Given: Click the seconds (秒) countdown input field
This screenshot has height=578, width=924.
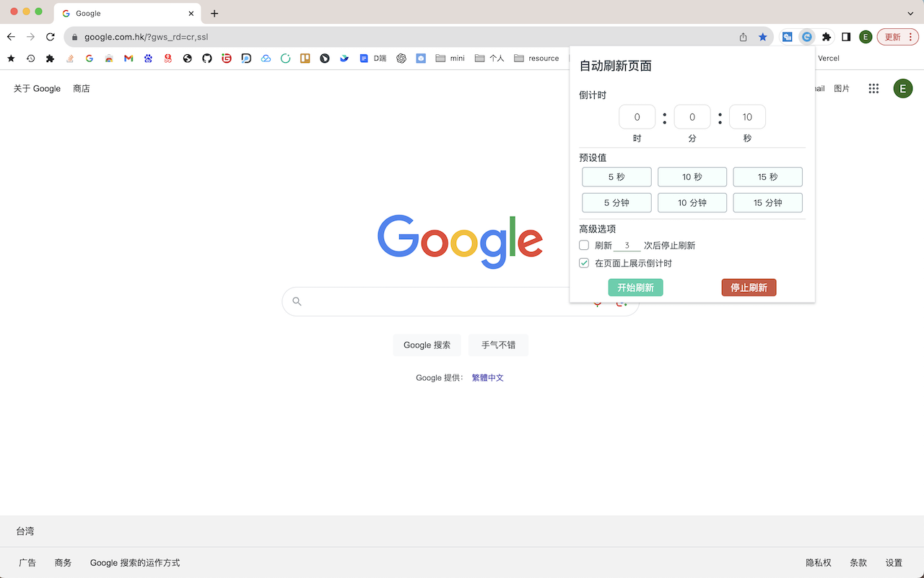Looking at the screenshot, I should tap(747, 117).
